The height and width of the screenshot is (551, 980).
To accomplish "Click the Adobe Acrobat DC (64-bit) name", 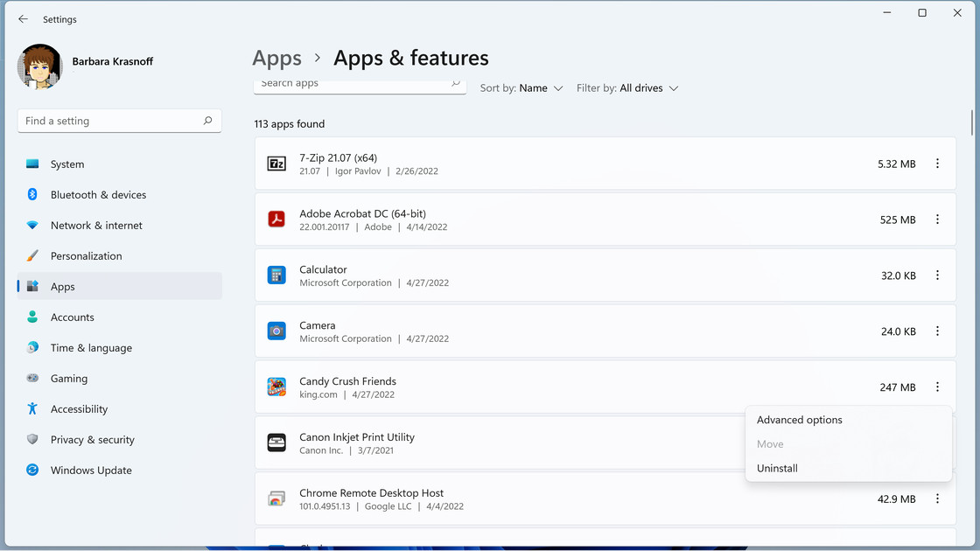I will [x=362, y=213].
